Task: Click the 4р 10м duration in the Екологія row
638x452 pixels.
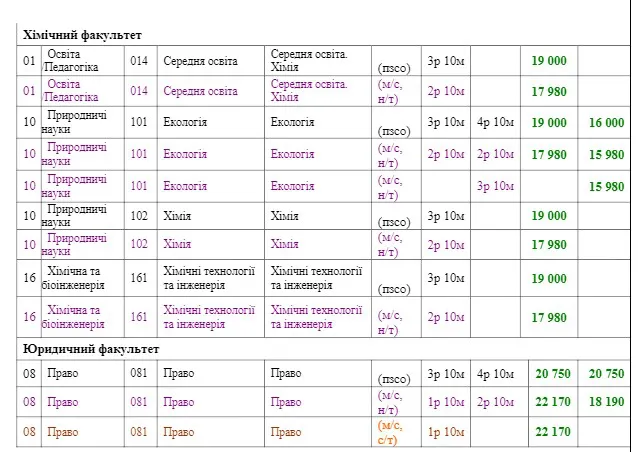Action: pyautogui.click(x=495, y=122)
